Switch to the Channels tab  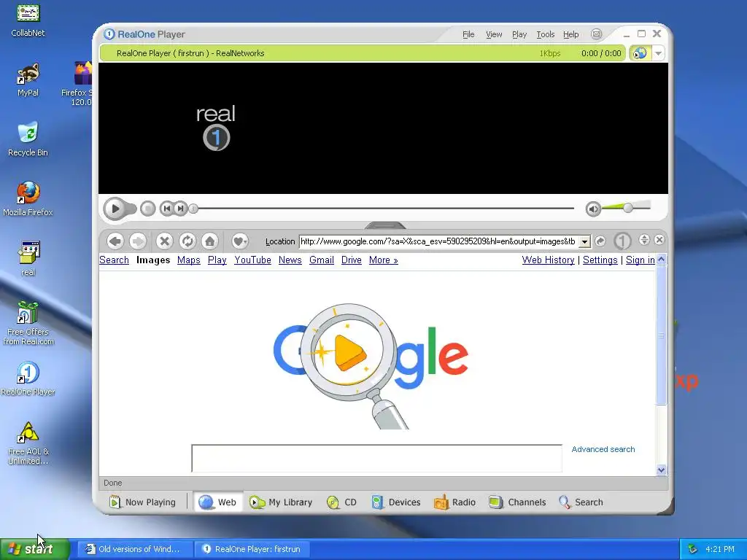(x=517, y=502)
